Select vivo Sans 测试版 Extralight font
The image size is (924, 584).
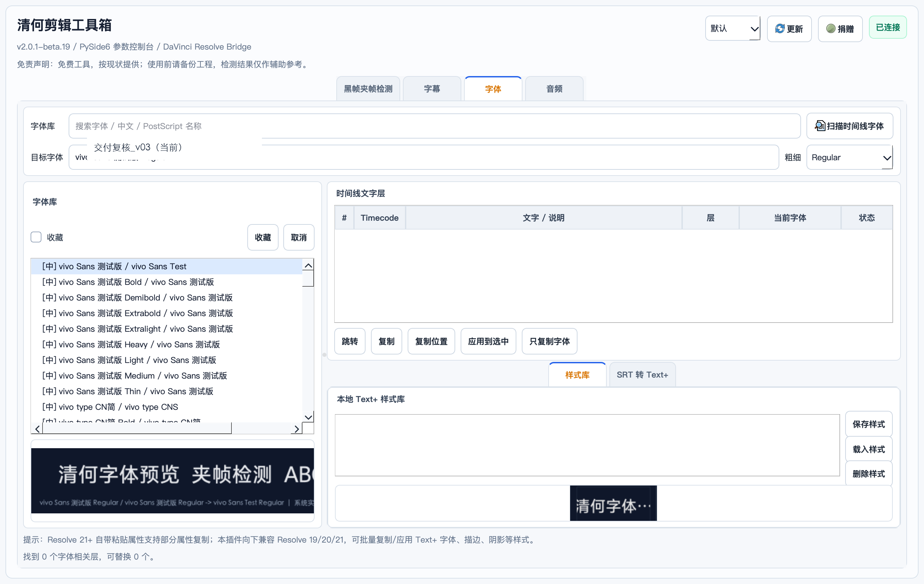click(x=166, y=329)
